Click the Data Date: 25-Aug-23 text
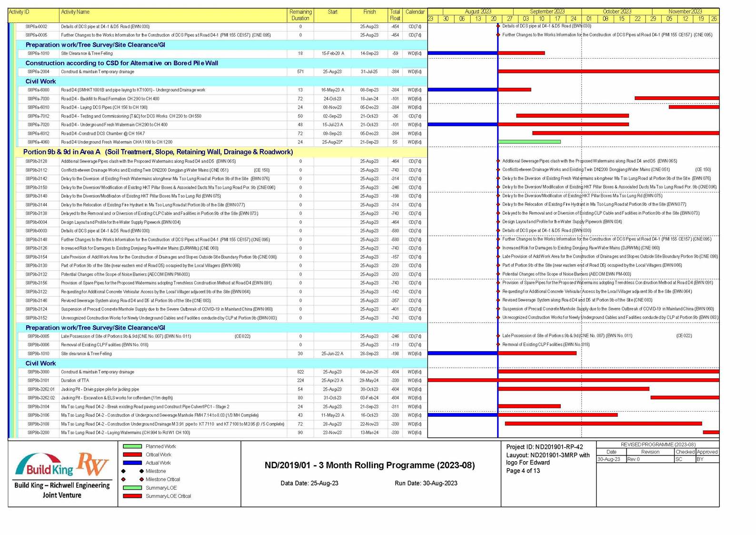 point(309,483)
